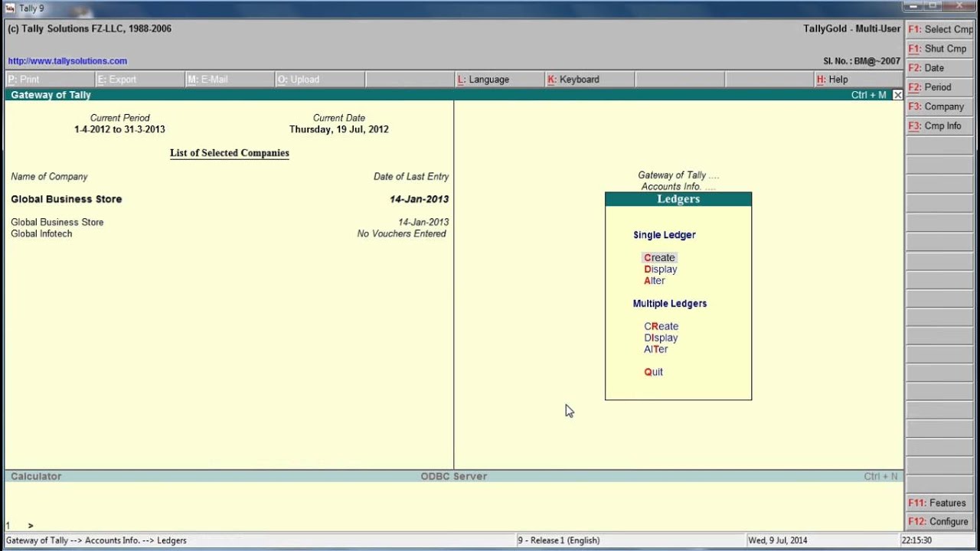The height and width of the screenshot is (551, 980).
Task: Choose Quit in Ledgers menu
Action: click(654, 372)
